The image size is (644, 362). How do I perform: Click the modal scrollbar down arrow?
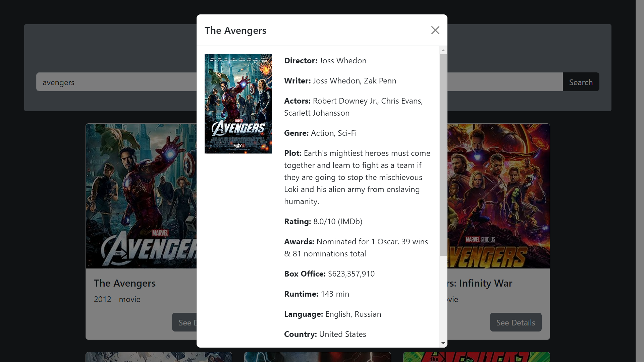(x=443, y=343)
